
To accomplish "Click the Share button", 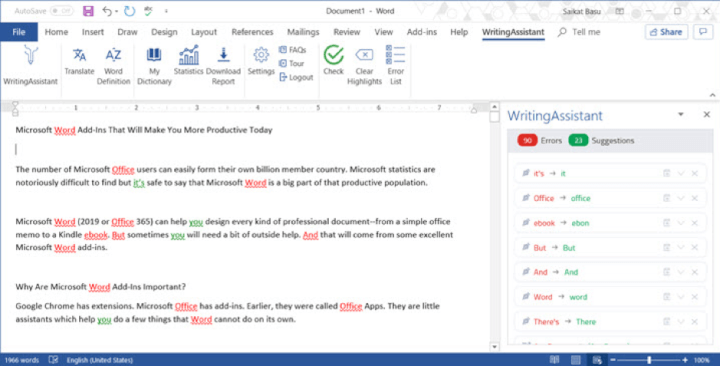I will (666, 32).
